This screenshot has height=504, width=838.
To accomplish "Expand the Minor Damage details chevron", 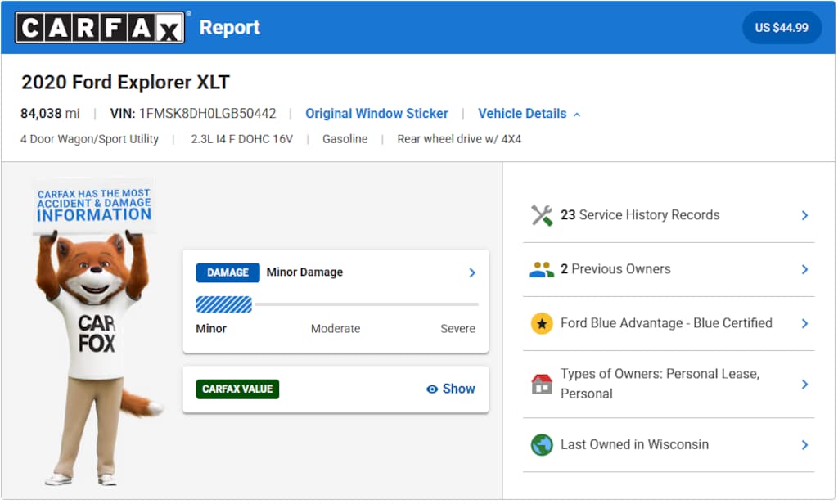I will click(472, 272).
